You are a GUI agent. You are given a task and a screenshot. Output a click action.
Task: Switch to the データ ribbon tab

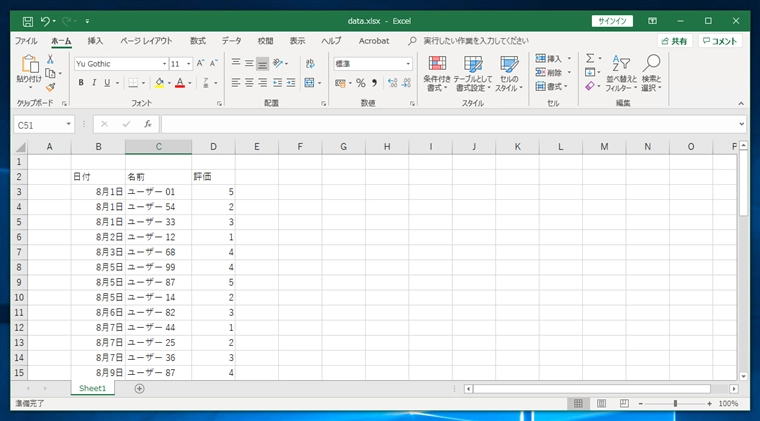231,41
